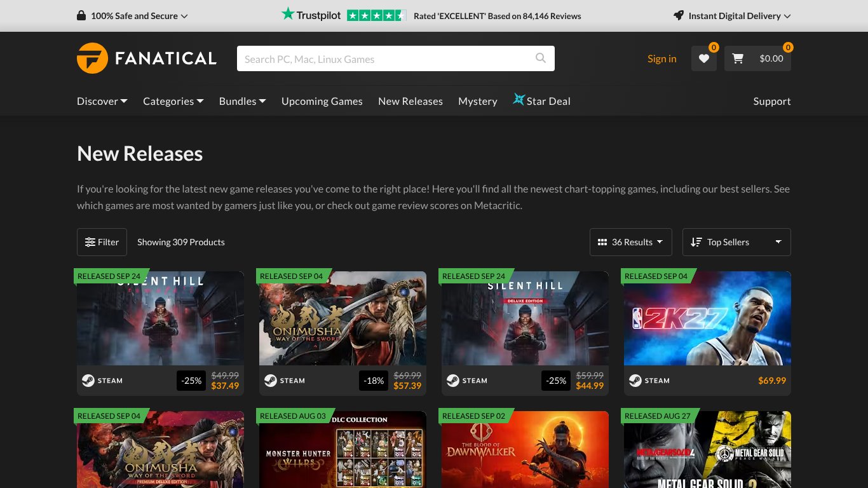This screenshot has height=488, width=868.
Task: Click the New Releases page heading
Action: [140, 154]
